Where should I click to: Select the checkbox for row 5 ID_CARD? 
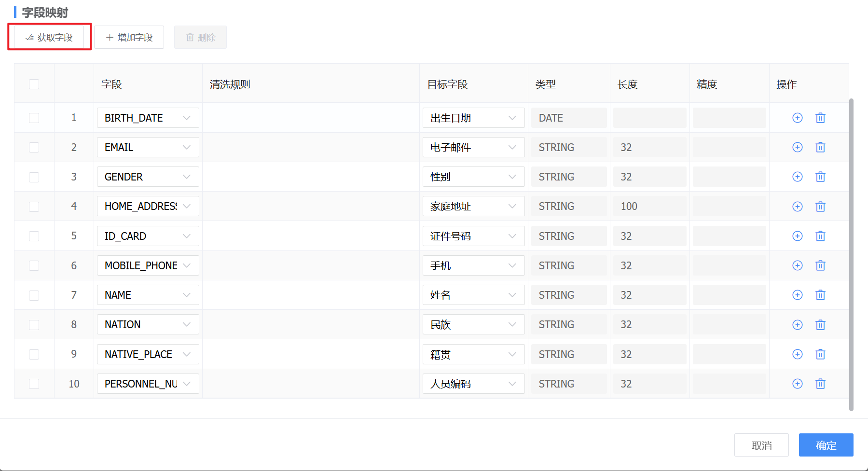pos(34,236)
